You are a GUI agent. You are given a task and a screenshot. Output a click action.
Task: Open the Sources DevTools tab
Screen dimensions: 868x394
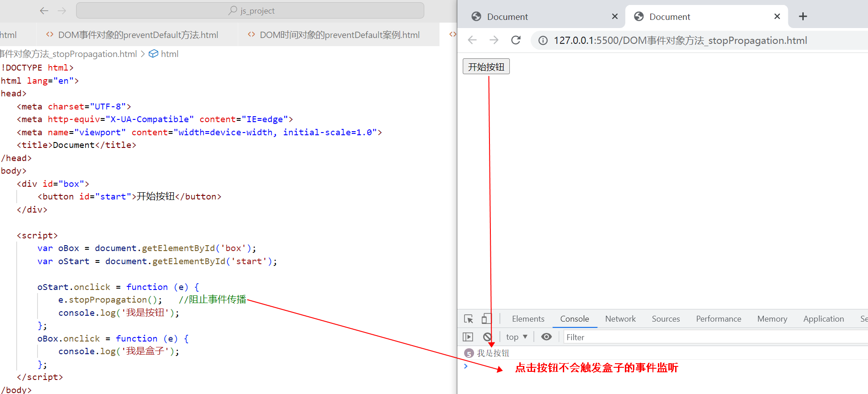click(666, 319)
